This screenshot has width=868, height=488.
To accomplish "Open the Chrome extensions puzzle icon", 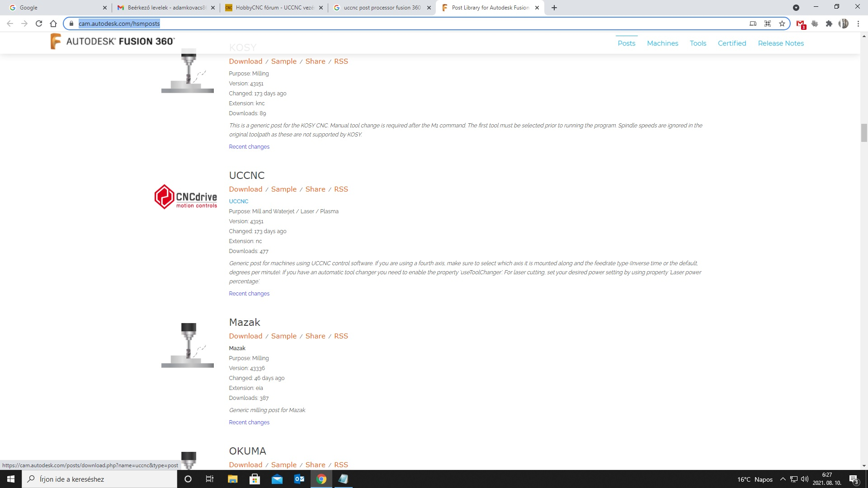I will point(829,23).
